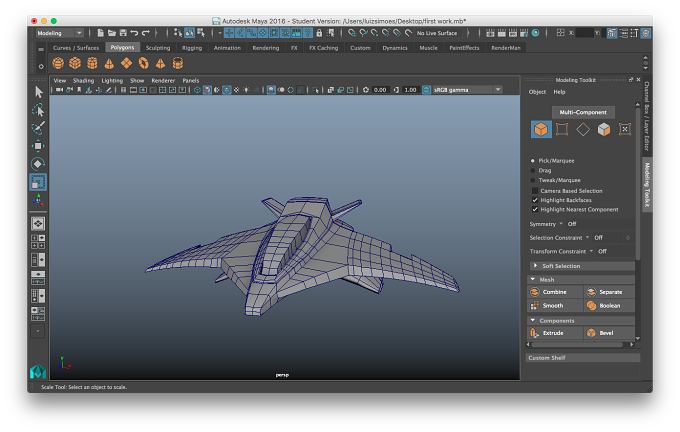Redo the last action
The height and width of the screenshot is (432, 680).
tap(146, 33)
